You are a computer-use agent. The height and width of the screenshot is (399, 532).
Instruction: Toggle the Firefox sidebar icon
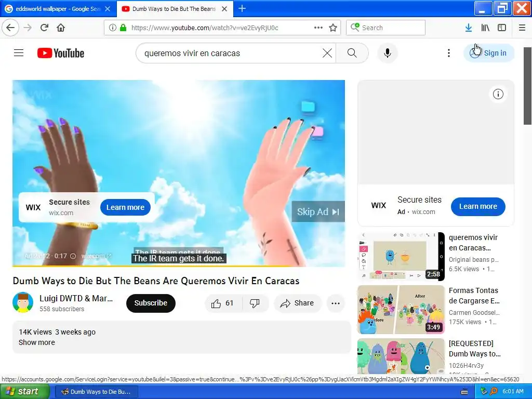502,28
